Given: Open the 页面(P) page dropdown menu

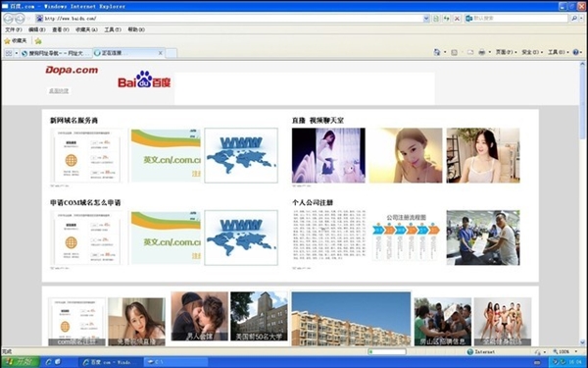Looking at the screenshot, I should pyautogui.click(x=506, y=52).
